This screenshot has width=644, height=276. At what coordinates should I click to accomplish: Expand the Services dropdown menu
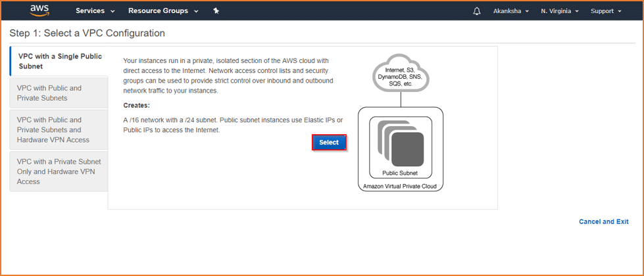point(95,11)
